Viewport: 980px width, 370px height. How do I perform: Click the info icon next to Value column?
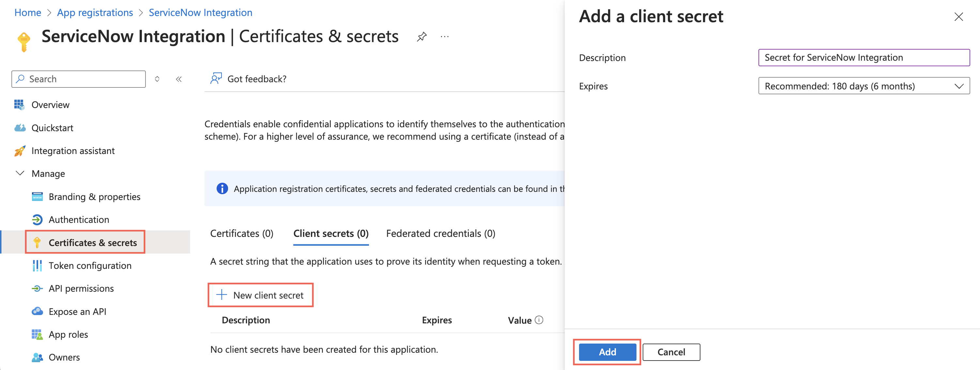539,320
